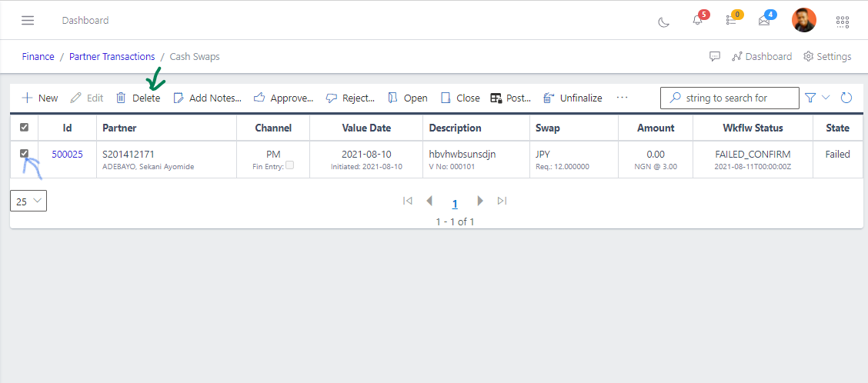
Task: Click the user profile avatar
Action: (x=803, y=20)
